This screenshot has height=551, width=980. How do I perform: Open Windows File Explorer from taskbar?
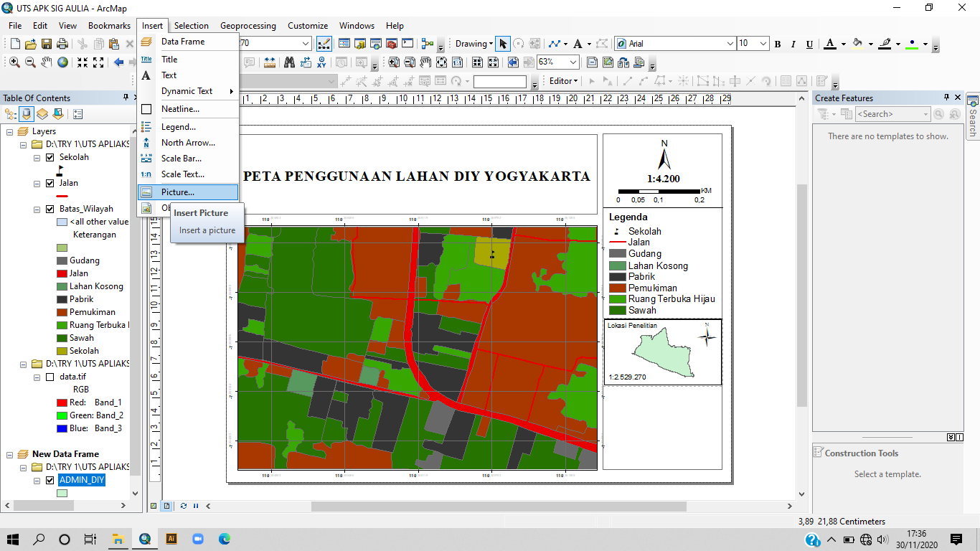pyautogui.click(x=118, y=539)
